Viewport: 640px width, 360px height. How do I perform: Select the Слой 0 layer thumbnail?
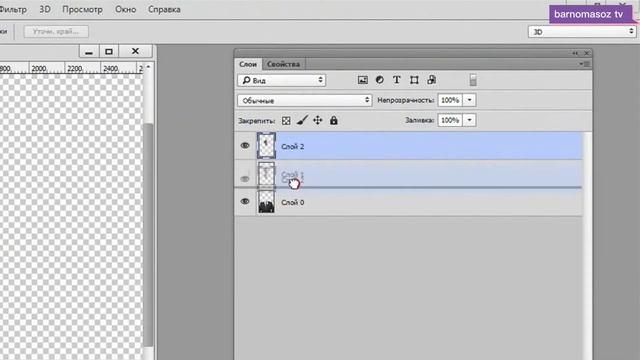[x=266, y=202]
